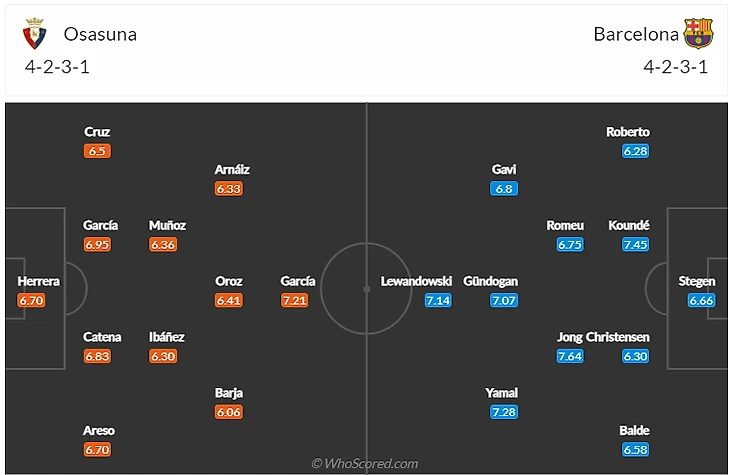Click Romeu's 6.75 rating badge
This screenshot has height=475, width=730.
569,244
